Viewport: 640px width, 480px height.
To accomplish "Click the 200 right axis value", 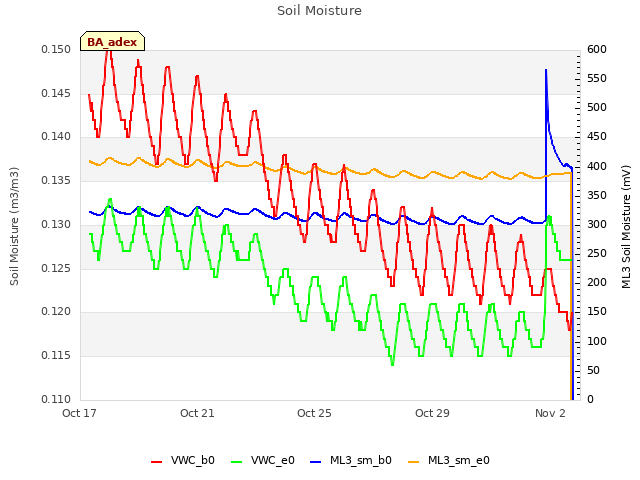I will point(597,282).
